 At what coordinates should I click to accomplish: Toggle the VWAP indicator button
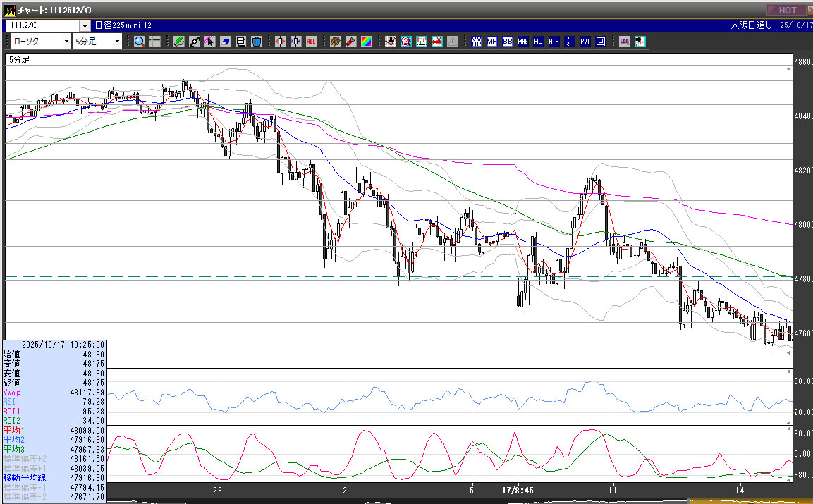pyautogui.click(x=477, y=42)
